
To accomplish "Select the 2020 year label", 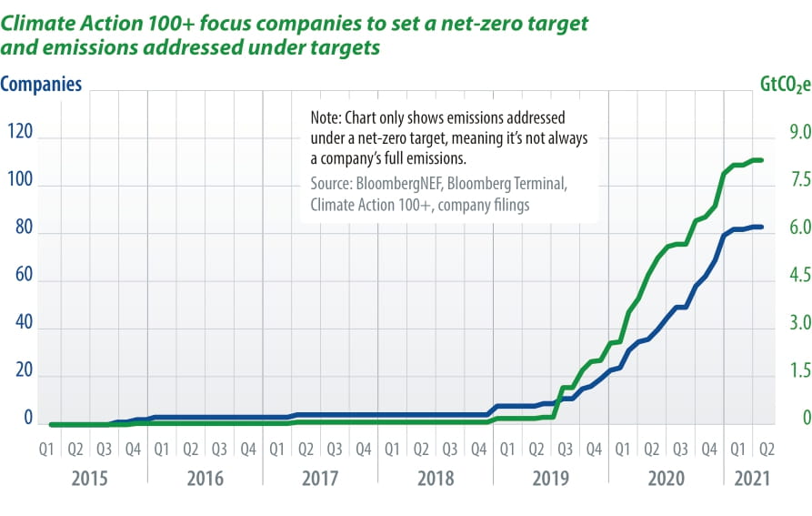I will (666, 479).
